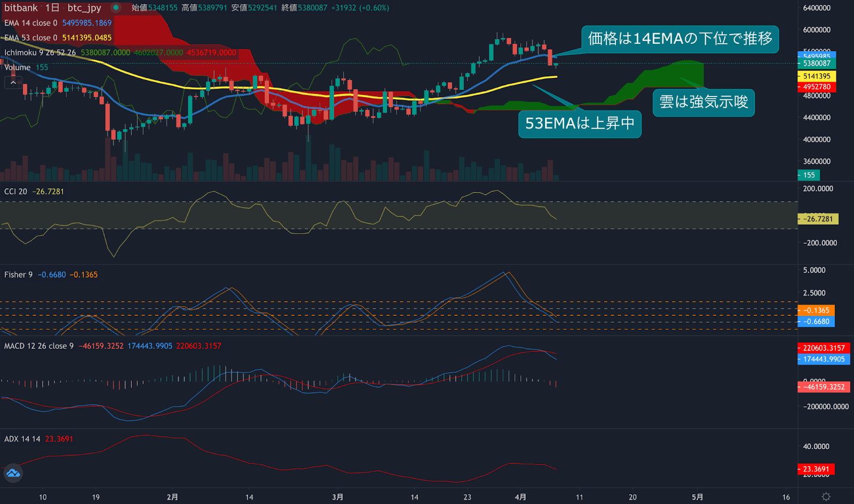This screenshot has height=504, width=854.
Task: Click the green market status dot
Action: click(x=116, y=8)
